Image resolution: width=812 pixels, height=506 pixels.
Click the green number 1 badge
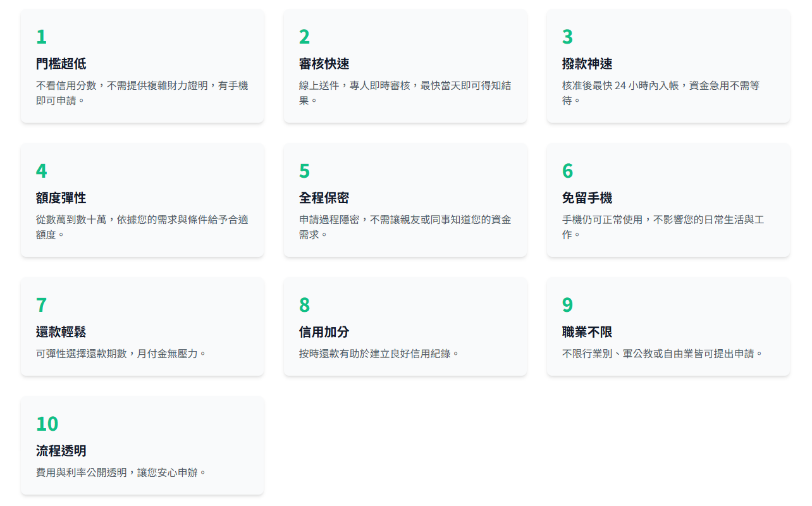point(41,37)
